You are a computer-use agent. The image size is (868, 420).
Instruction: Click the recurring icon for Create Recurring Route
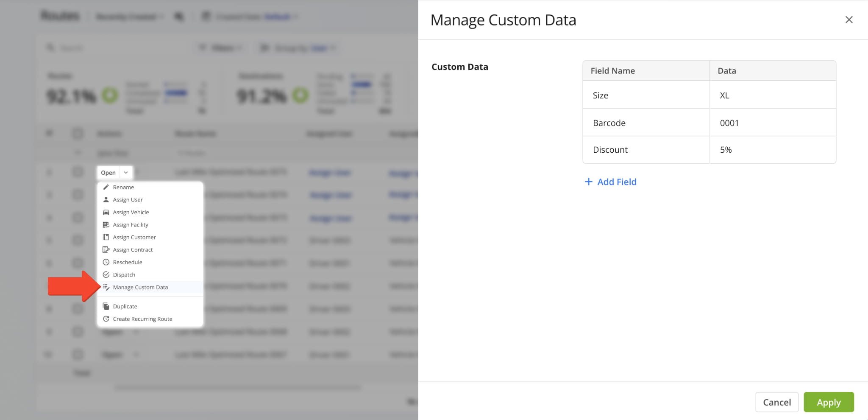click(x=106, y=319)
